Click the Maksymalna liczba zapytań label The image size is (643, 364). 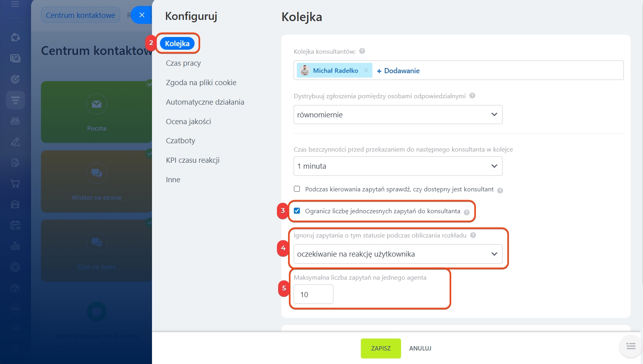click(x=360, y=278)
